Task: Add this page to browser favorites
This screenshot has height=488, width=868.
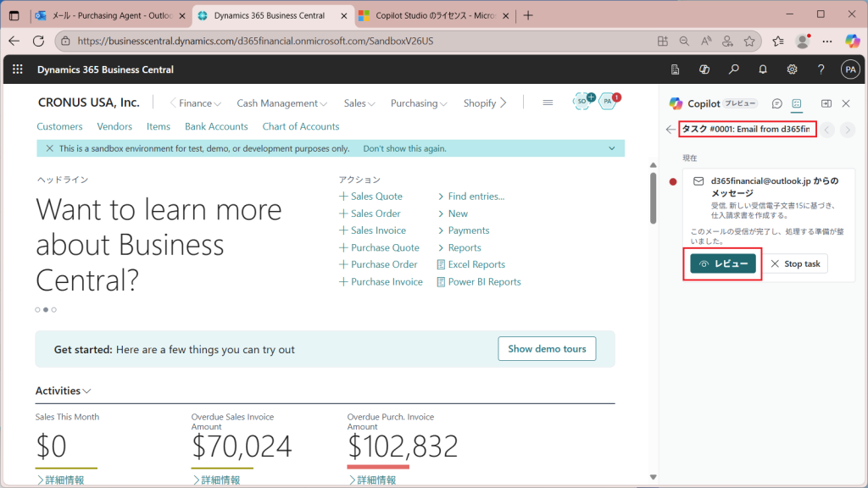Action: click(x=749, y=41)
